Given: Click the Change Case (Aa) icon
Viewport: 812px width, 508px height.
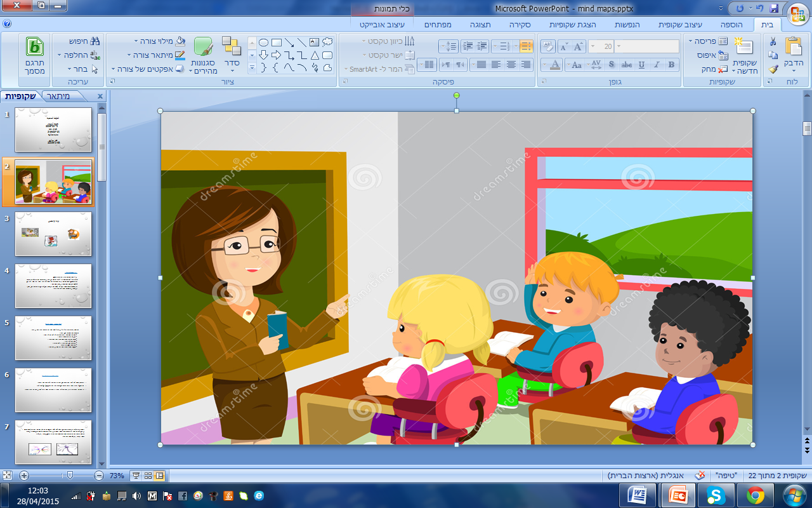Looking at the screenshot, I should [x=577, y=65].
